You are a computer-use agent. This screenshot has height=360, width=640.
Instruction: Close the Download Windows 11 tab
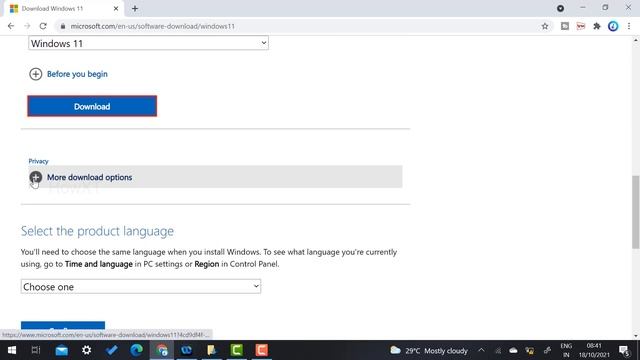(116, 8)
